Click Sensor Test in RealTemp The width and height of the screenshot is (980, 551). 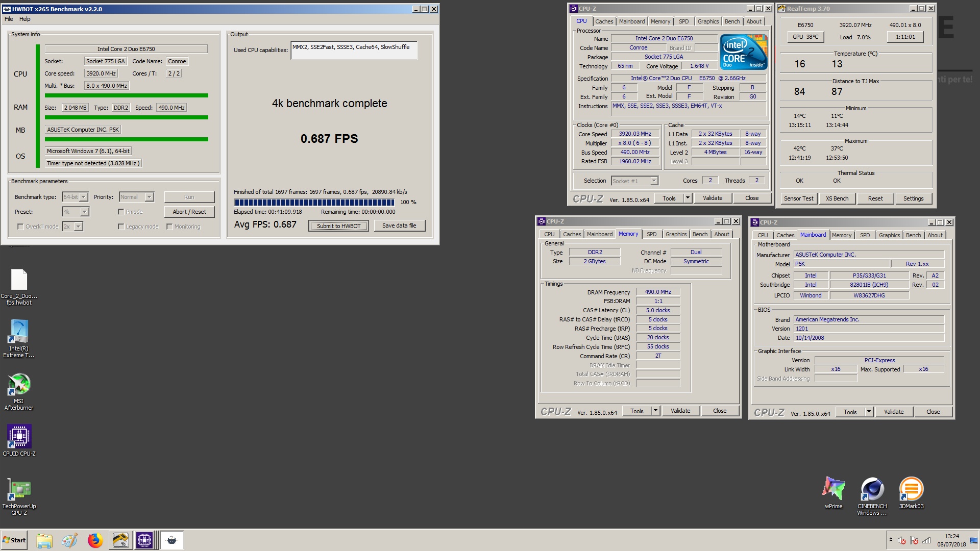point(799,198)
